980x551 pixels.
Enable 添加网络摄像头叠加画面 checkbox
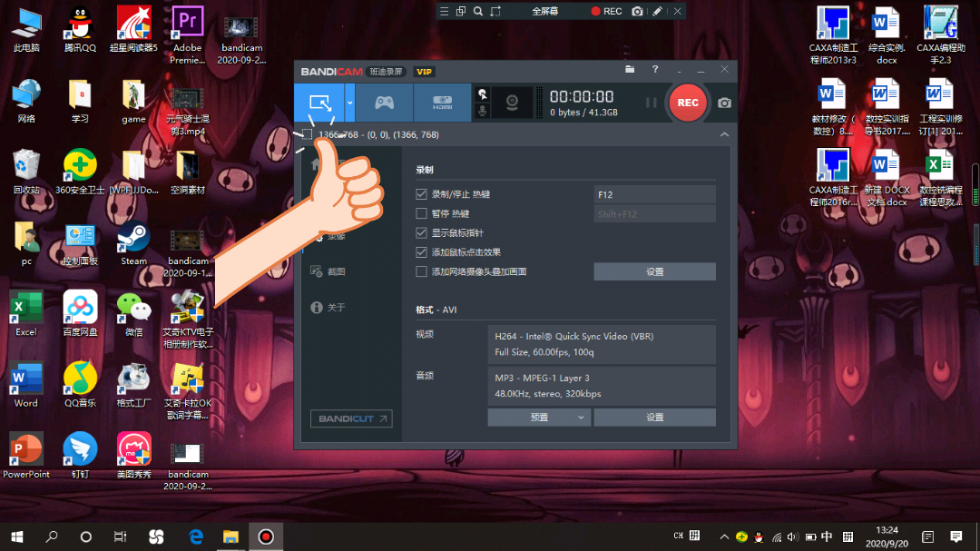[x=421, y=271]
